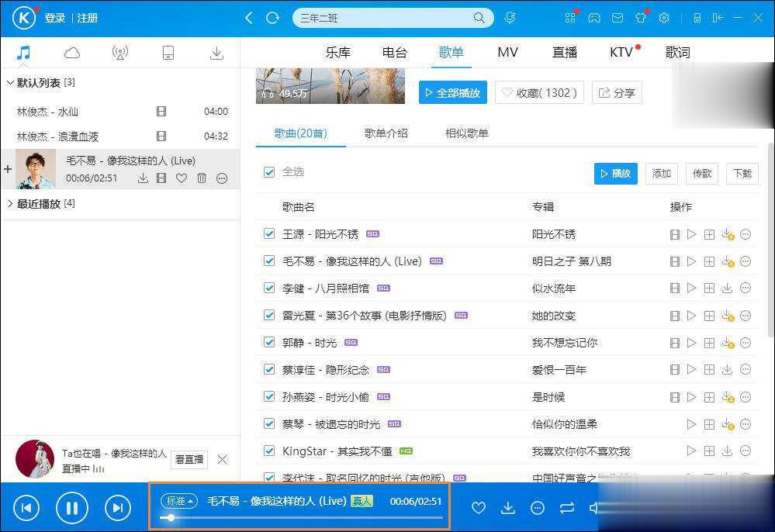Change the skin using the shirt icon
This screenshot has width=775, height=532.
click(x=642, y=18)
